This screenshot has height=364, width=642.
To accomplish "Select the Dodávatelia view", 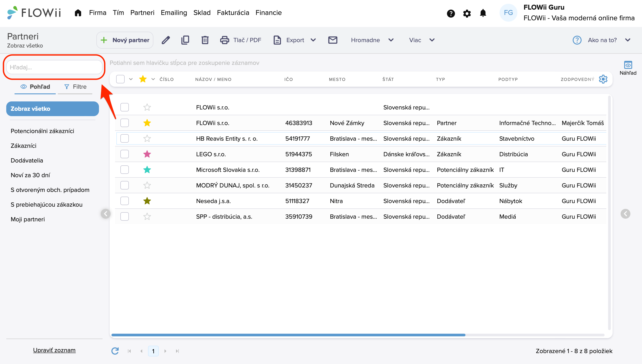I will tap(27, 160).
